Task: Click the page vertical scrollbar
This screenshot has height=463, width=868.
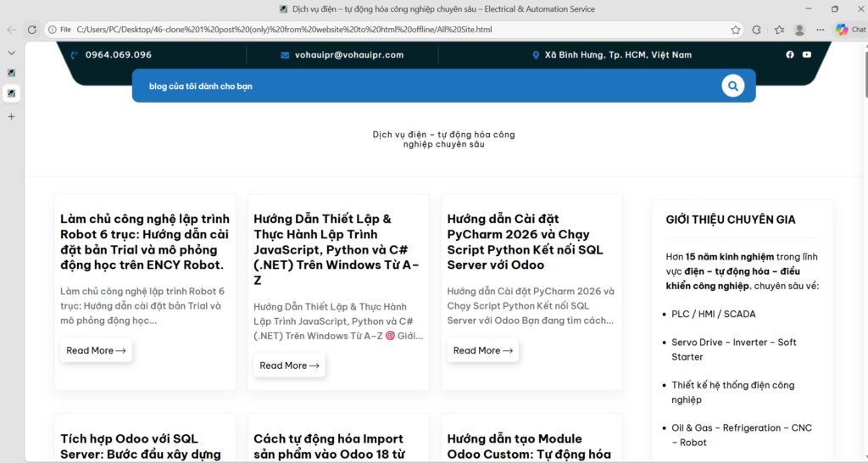Action: pos(863,254)
